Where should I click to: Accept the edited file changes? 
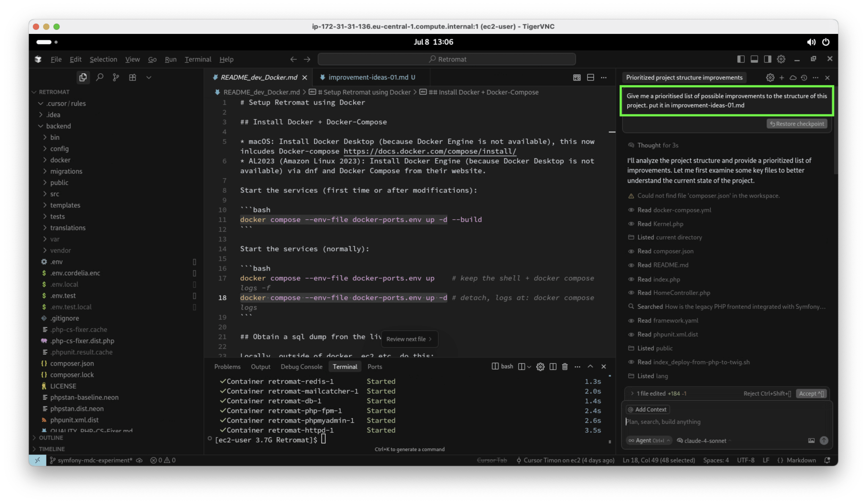pos(811,394)
